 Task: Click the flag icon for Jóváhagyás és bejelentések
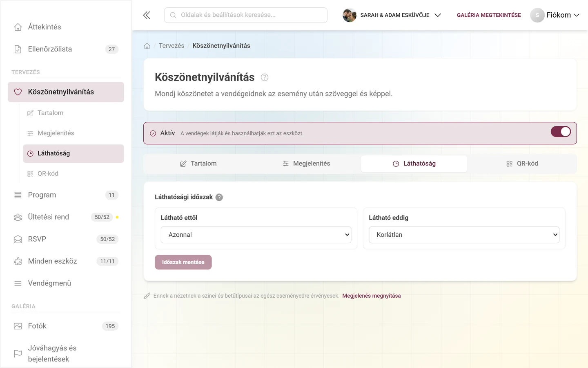(x=18, y=354)
